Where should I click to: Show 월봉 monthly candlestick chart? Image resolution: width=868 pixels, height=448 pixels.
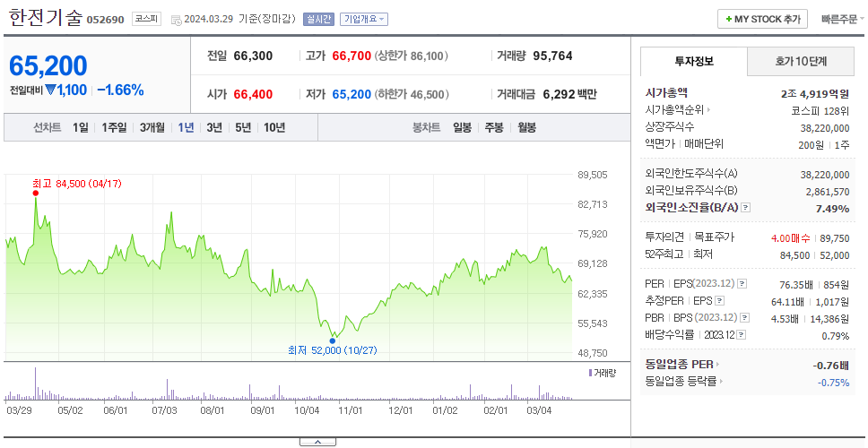pyautogui.click(x=527, y=128)
